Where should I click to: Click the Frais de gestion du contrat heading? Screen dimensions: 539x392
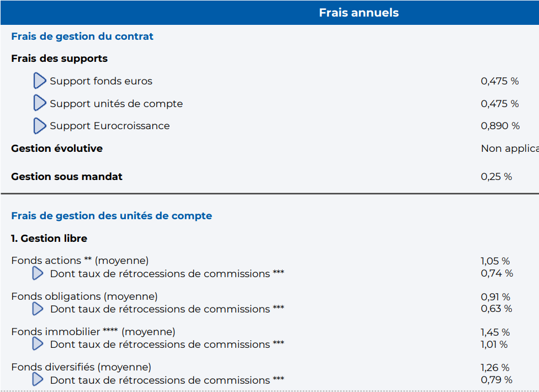coord(82,36)
